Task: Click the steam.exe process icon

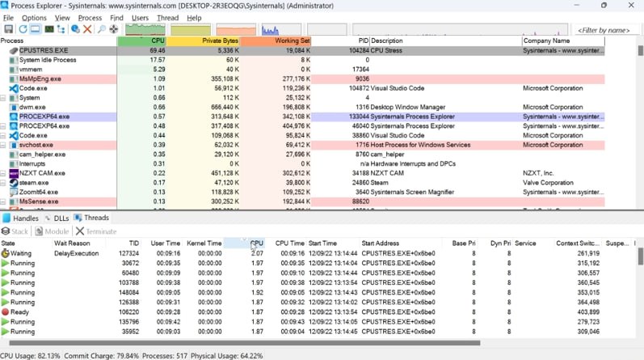Action: 14,183
